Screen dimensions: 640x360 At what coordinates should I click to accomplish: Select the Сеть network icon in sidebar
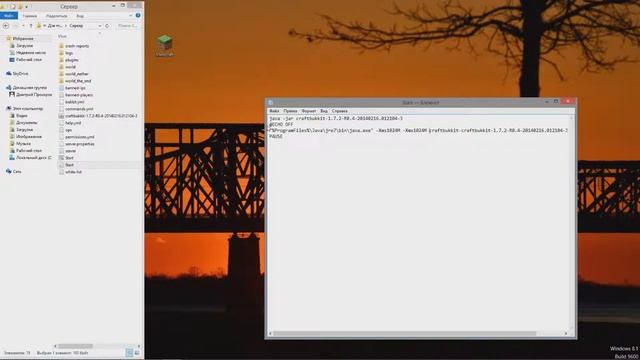pyautogui.click(x=9, y=171)
